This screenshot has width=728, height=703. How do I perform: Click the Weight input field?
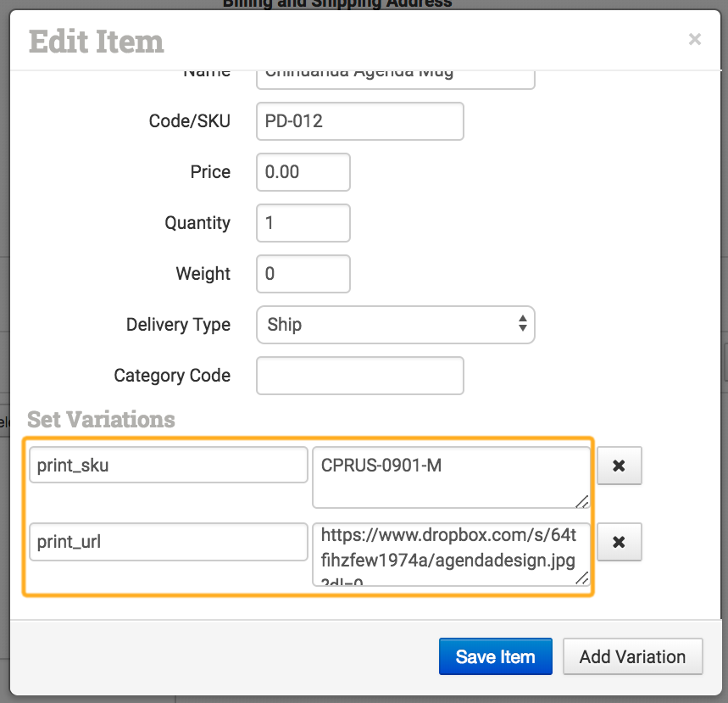[303, 274]
